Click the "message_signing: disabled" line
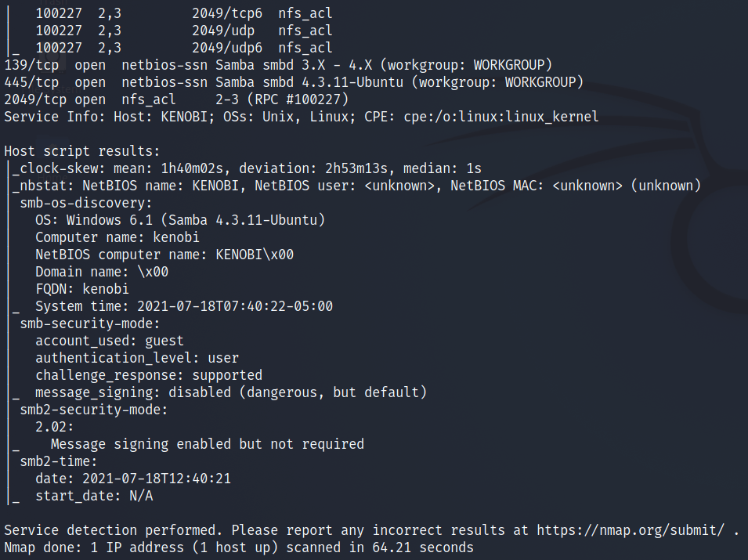The height and width of the screenshot is (560, 748). [x=231, y=392]
